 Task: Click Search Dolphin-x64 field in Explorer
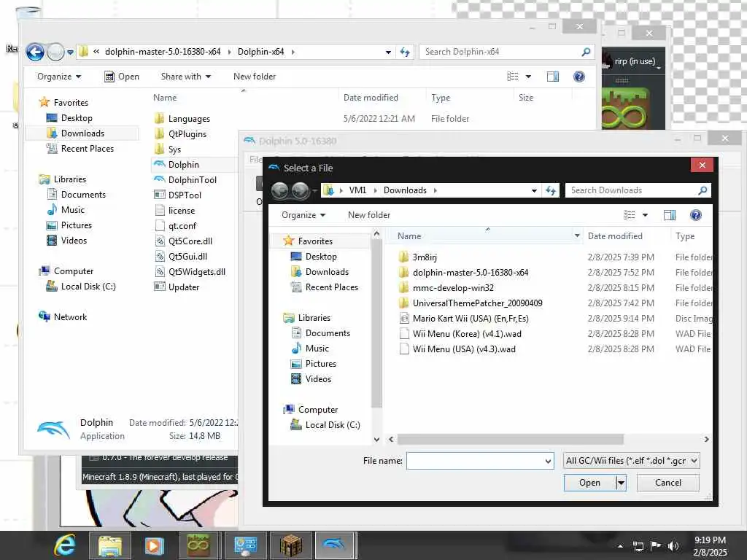point(500,52)
